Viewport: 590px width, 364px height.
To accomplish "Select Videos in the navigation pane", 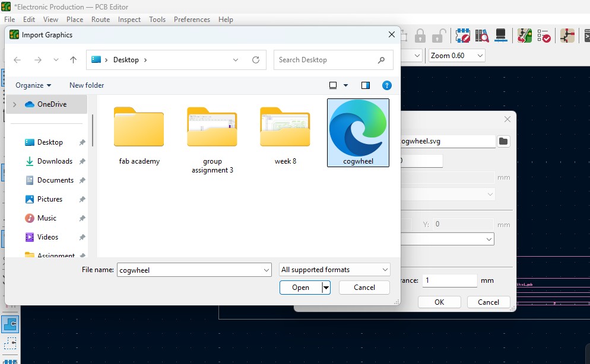I will tap(47, 237).
